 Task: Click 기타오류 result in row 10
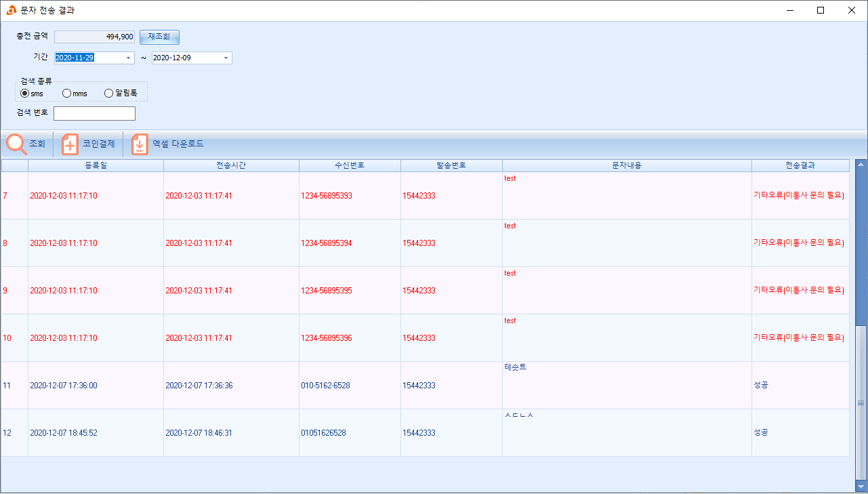tap(799, 337)
